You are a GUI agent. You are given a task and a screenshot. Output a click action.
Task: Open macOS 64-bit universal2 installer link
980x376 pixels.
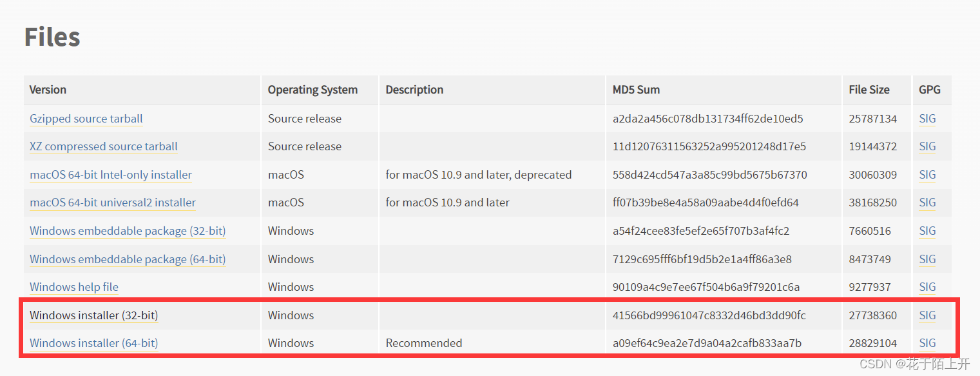click(x=112, y=203)
